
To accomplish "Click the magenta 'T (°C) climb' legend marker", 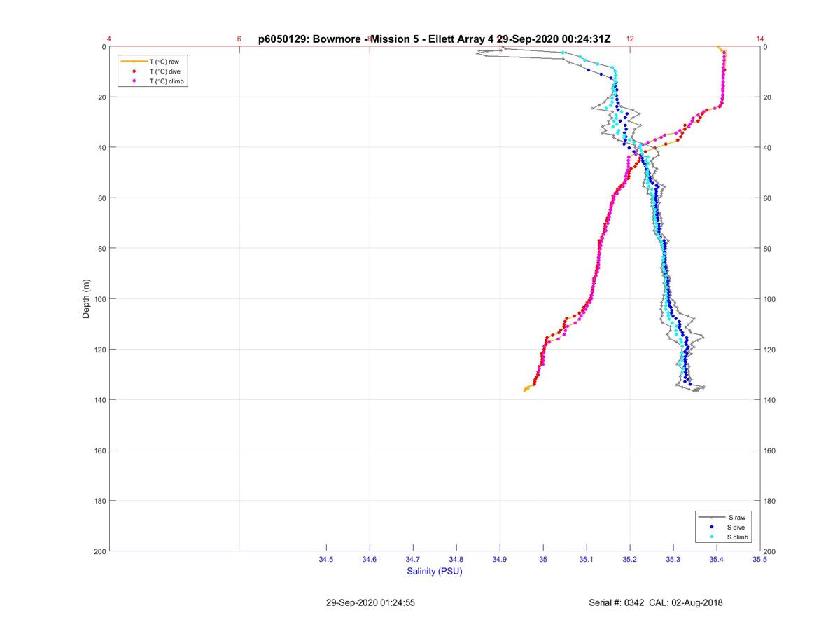I will tap(134, 81).
